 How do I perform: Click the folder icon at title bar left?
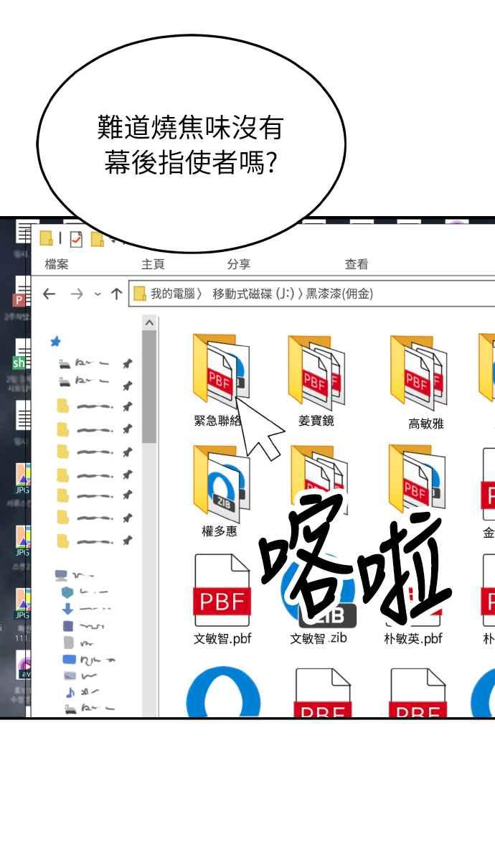(x=47, y=238)
